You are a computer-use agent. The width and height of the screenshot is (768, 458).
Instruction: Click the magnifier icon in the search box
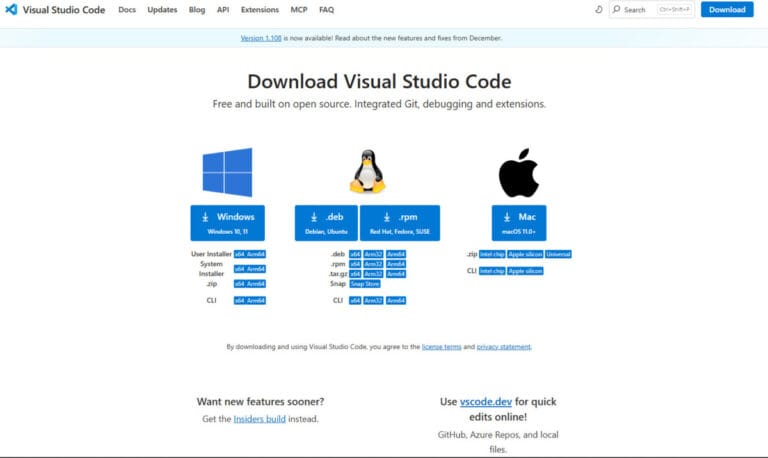point(617,9)
